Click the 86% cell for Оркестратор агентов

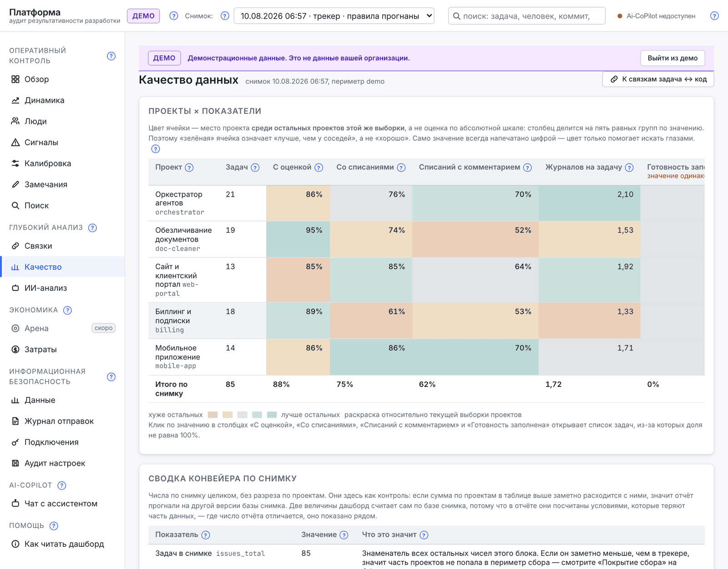tap(298, 203)
